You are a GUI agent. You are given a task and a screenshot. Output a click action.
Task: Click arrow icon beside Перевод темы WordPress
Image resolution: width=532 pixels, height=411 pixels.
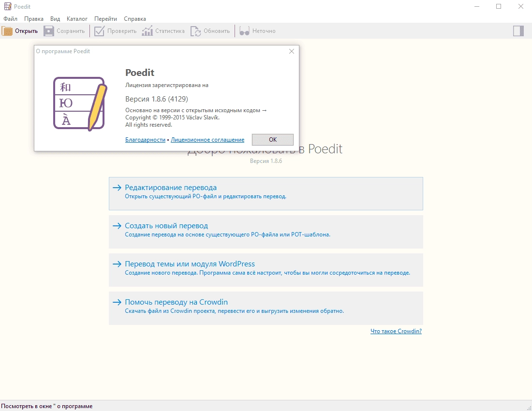pyautogui.click(x=117, y=264)
